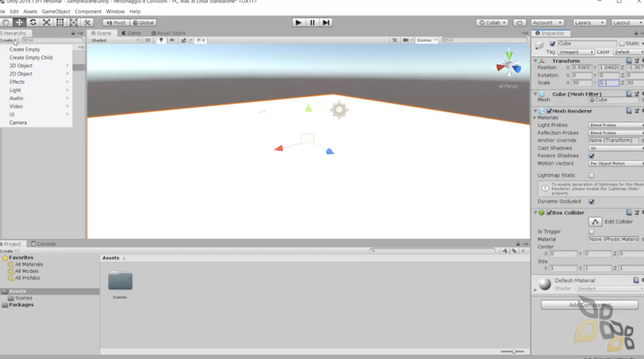Collapse the Transform component
This screenshot has width=644, height=359.
(x=536, y=61)
